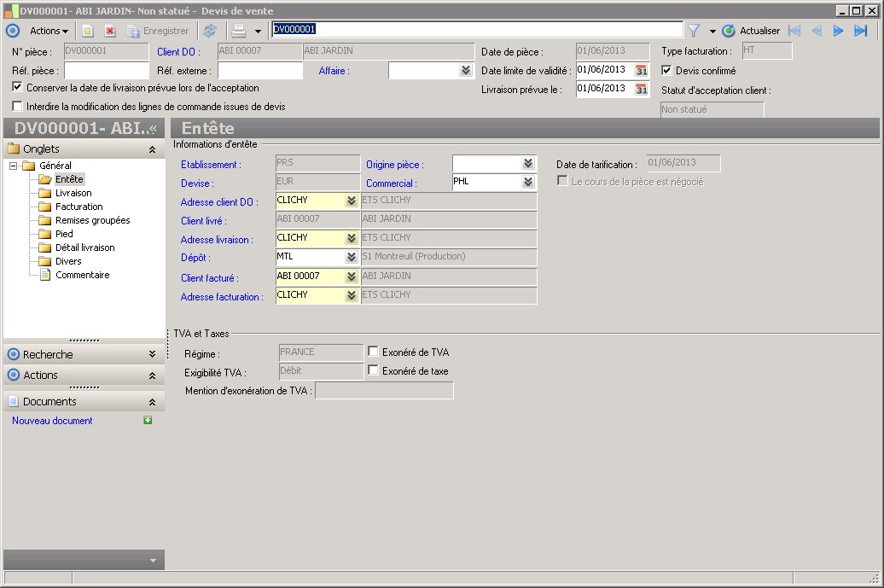Click the print icon in toolbar
The image size is (884, 588).
pyautogui.click(x=239, y=31)
